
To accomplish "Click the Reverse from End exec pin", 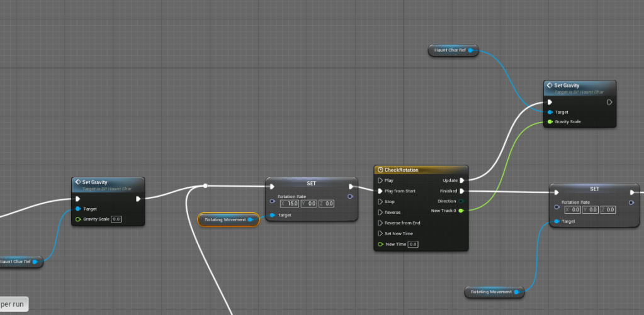I will 380,223.
